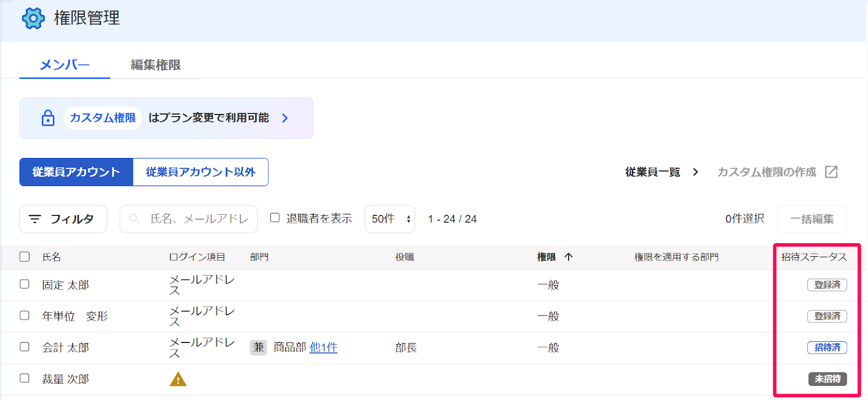868x400 pixels.
Task: Click the 一括編集 button
Action: tap(812, 219)
